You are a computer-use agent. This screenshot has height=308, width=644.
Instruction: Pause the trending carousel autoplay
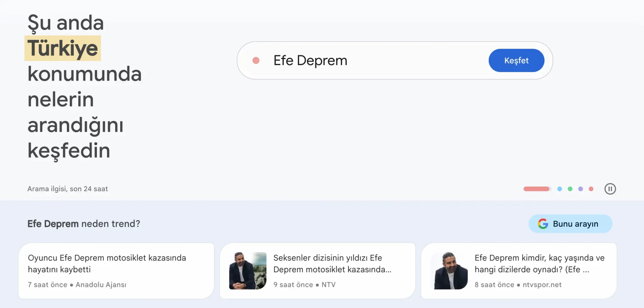610,189
